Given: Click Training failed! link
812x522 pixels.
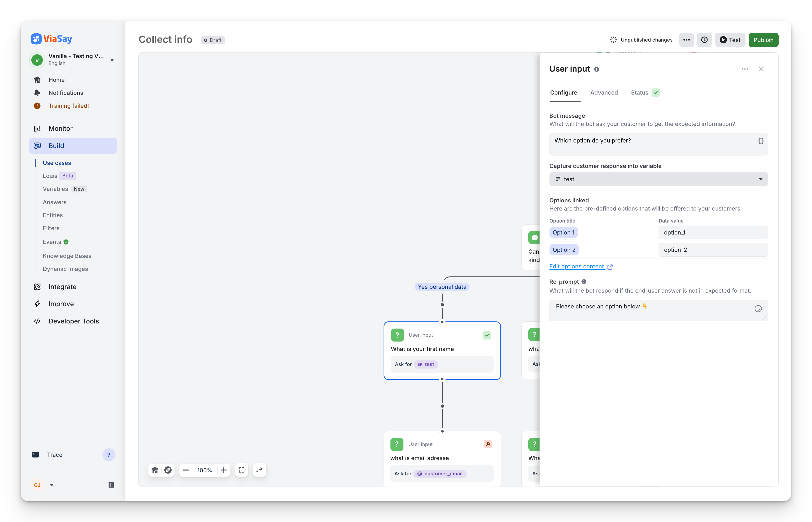Looking at the screenshot, I should coord(69,106).
